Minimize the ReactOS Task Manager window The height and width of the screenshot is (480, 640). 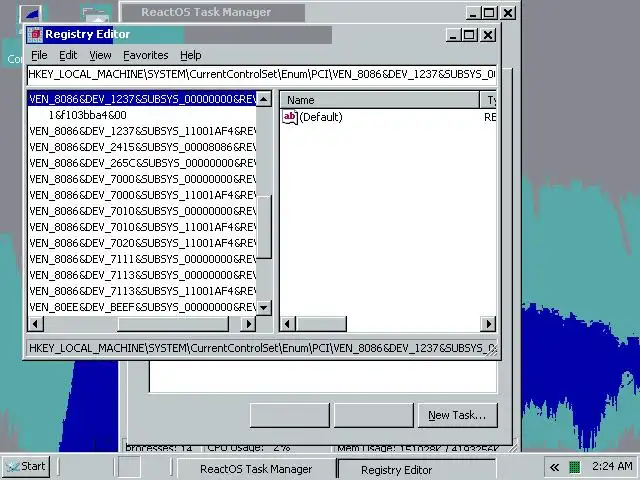[x=473, y=13]
